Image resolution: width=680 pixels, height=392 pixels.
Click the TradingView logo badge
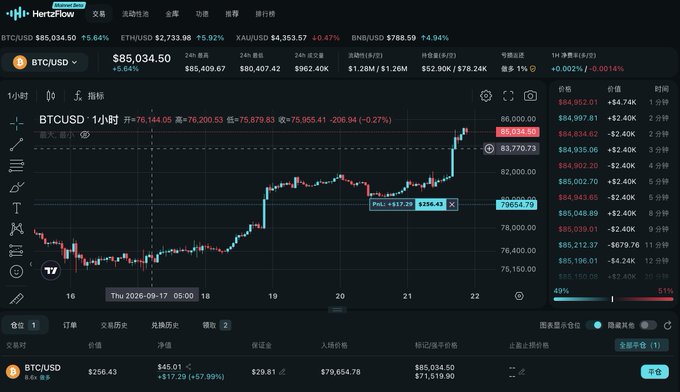coord(51,271)
